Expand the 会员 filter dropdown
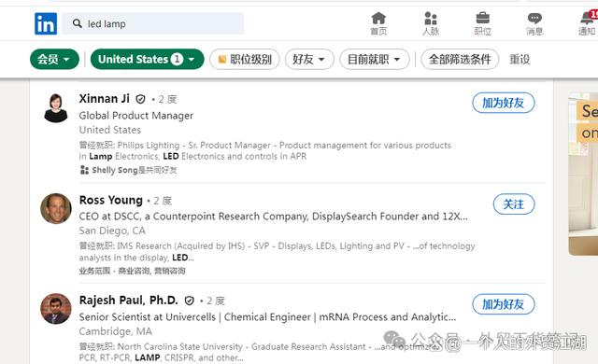598x364 pixels. pyautogui.click(x=54, y=59)
